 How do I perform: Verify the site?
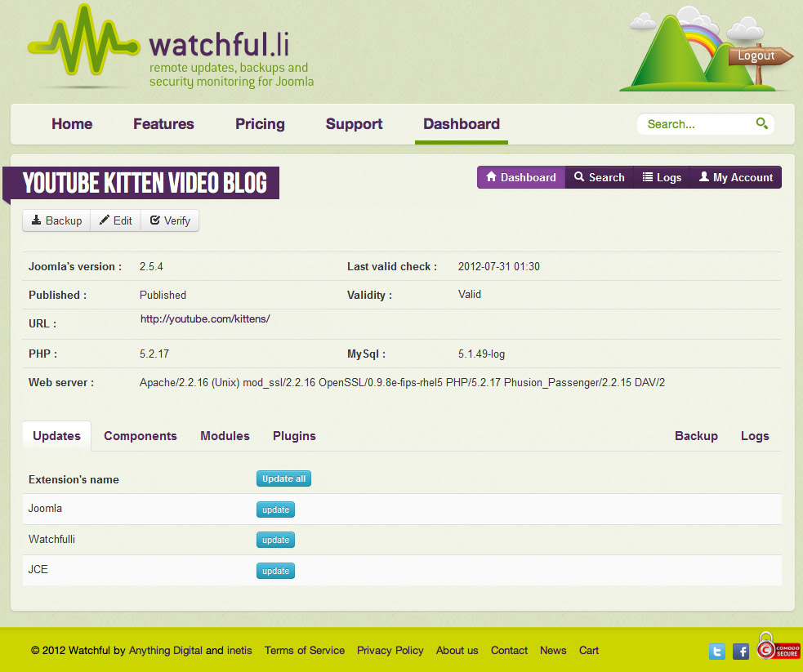tap(170, 220)
